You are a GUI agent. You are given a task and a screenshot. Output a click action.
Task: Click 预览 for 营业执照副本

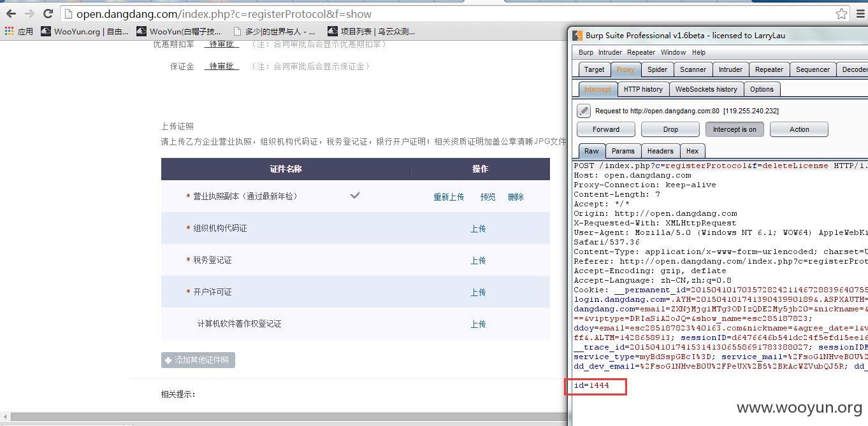tap(488, 197)
